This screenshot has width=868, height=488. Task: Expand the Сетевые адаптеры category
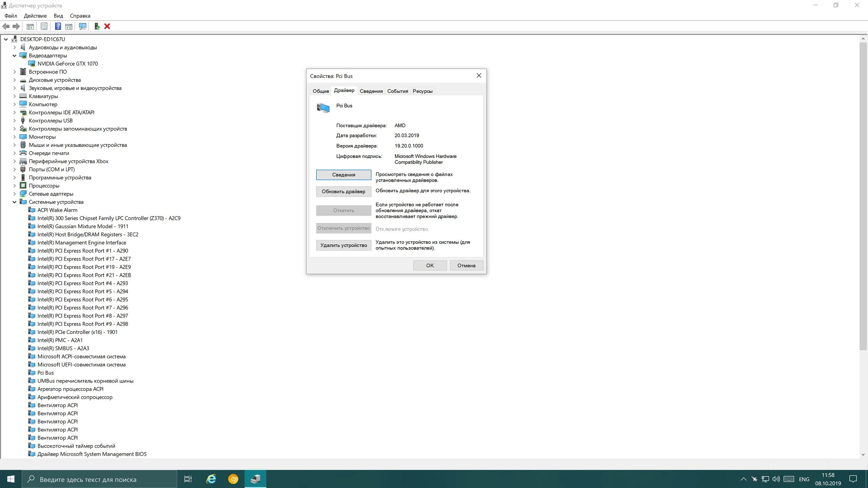click(x=15, y=194)
